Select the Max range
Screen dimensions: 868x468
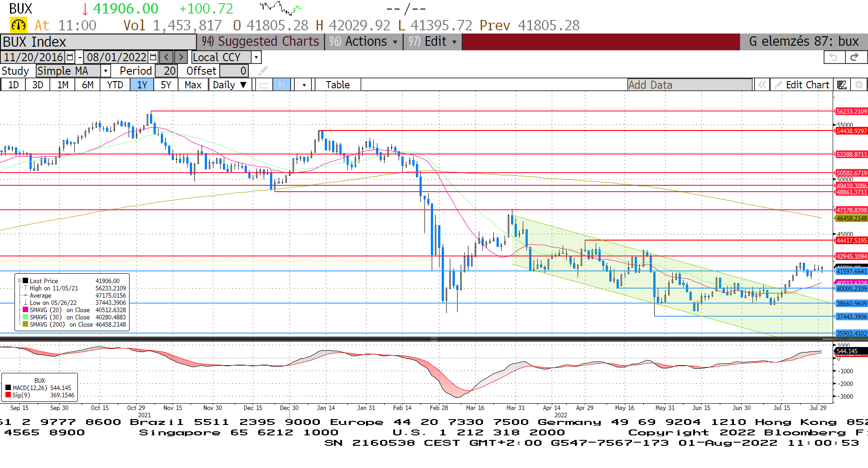[193, 85]
